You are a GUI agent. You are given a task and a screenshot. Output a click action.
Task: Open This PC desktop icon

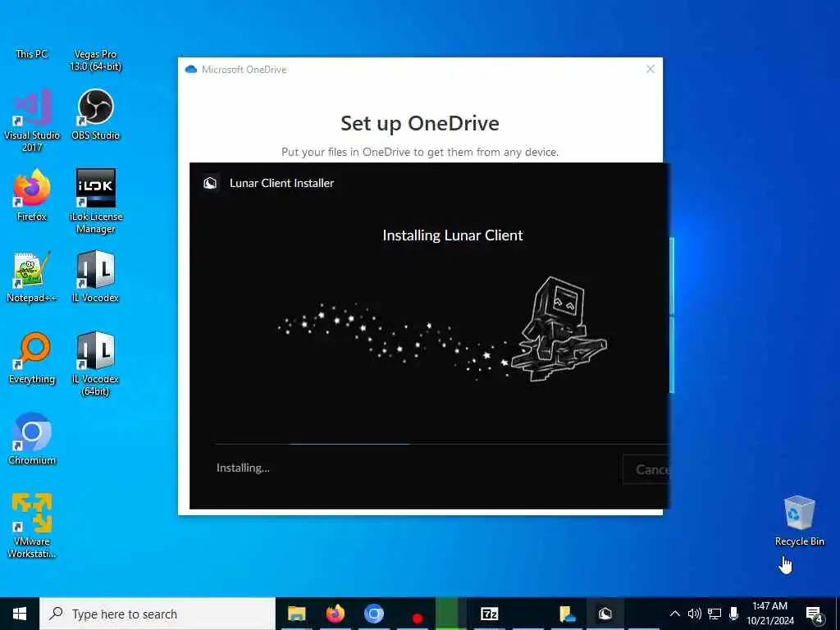pos(32,53)
